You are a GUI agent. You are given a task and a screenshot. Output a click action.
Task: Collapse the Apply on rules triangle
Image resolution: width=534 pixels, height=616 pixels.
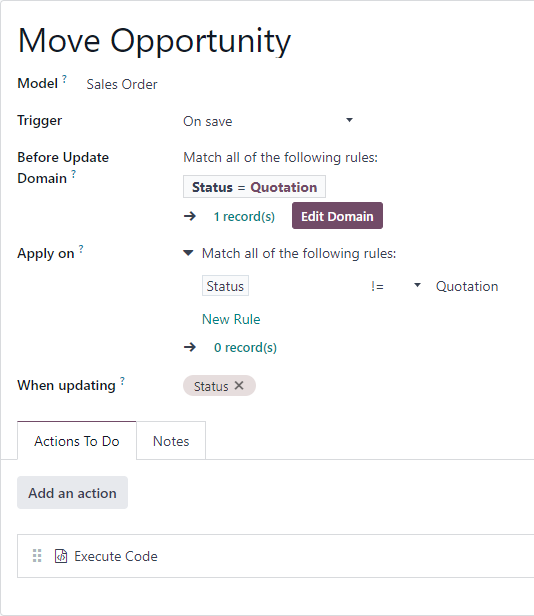pos(189,253)
